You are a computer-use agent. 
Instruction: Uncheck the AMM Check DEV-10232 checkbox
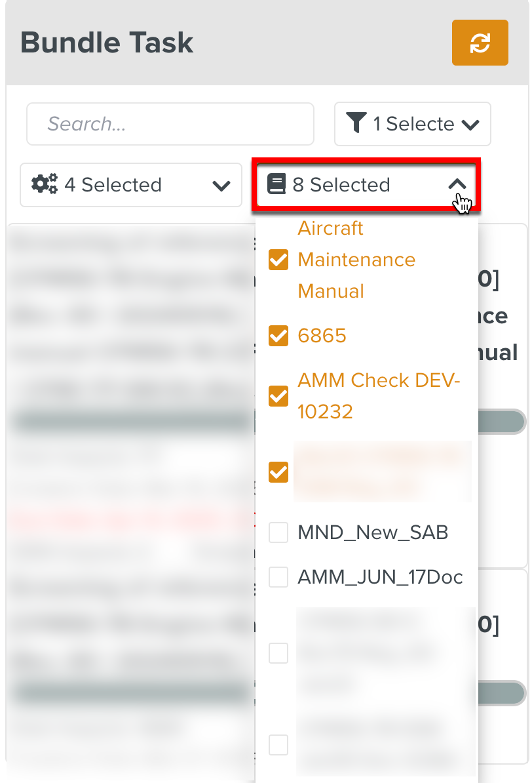pyautogui.click(x=278, y=396)
